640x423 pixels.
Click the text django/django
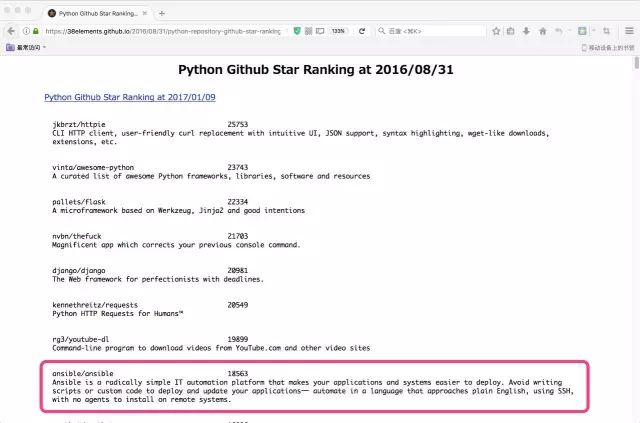click(x=79, y=270)
